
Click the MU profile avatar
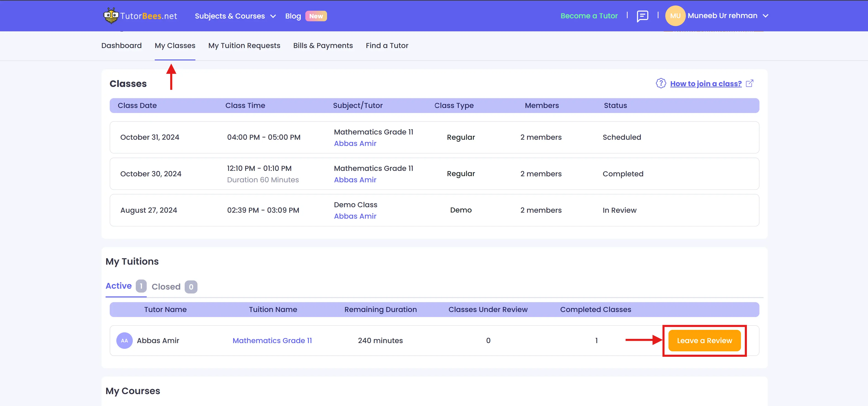click(x=675, y=16)
